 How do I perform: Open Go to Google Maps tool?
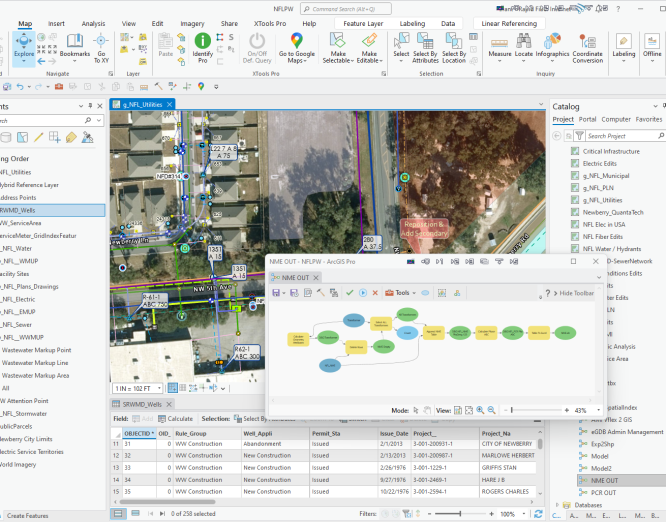(296, 48)
